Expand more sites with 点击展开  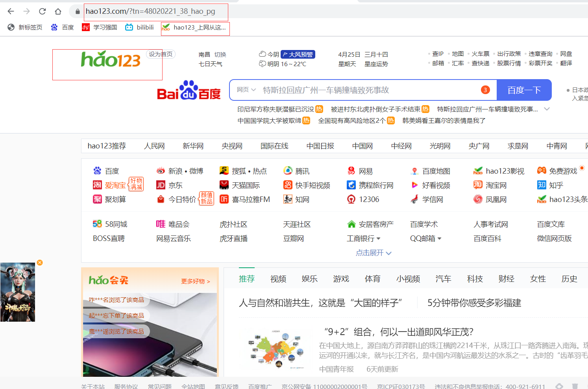(374, 253)
